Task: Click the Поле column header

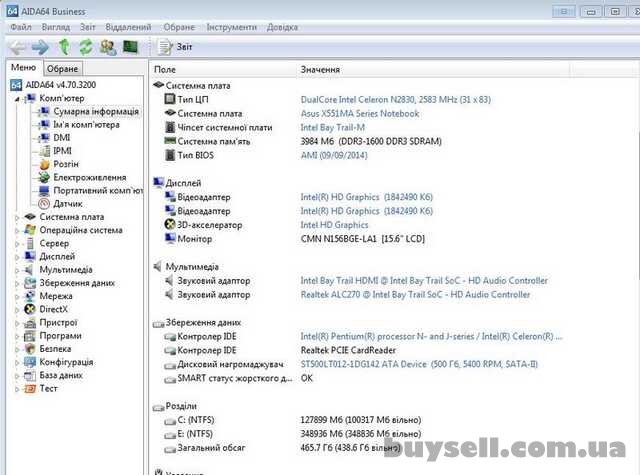Action: 165,70
